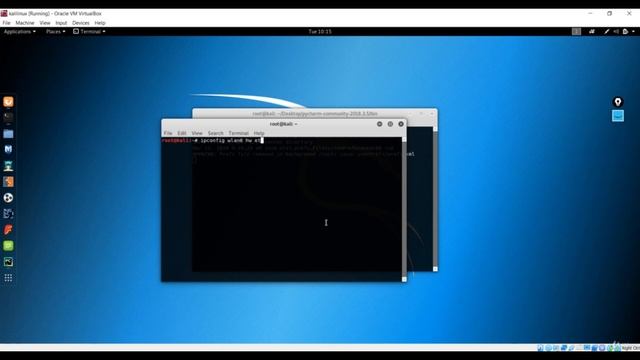Click the back pycharm terminal's scrollbar
The height and width of the screenshot is (360, 640).
click(435, 198)
